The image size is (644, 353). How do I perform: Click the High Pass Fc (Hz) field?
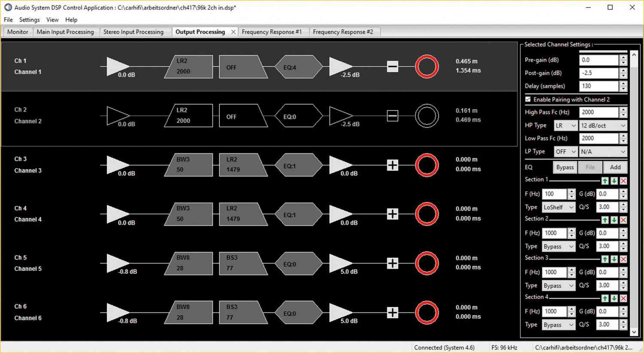pyautogui.click(x=599, y=112)
